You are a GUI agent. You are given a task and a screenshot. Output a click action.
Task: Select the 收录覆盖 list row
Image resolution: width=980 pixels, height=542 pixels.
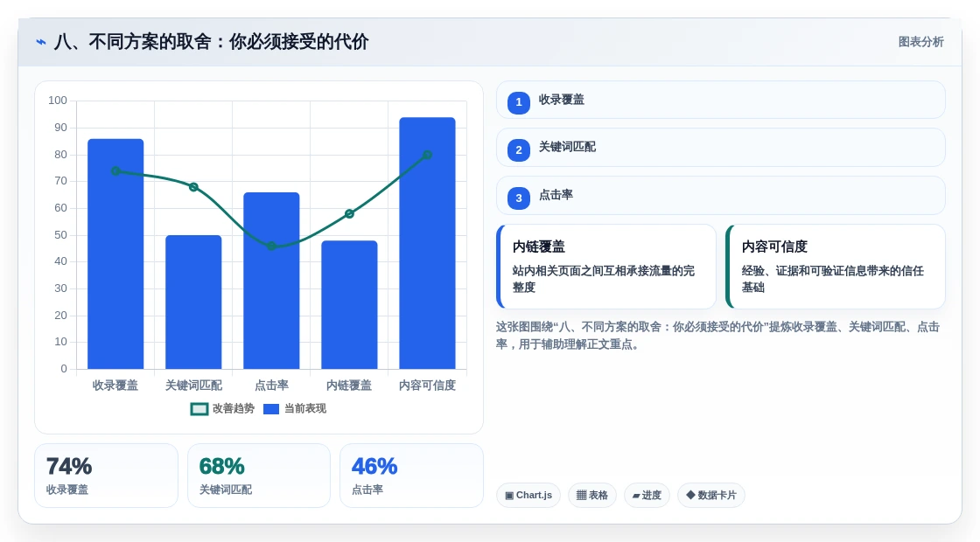(x=721, y=100)
